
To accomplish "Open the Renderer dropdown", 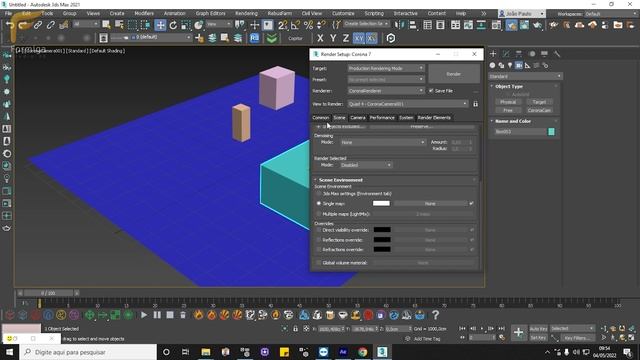I will click(x=386, y=91).
